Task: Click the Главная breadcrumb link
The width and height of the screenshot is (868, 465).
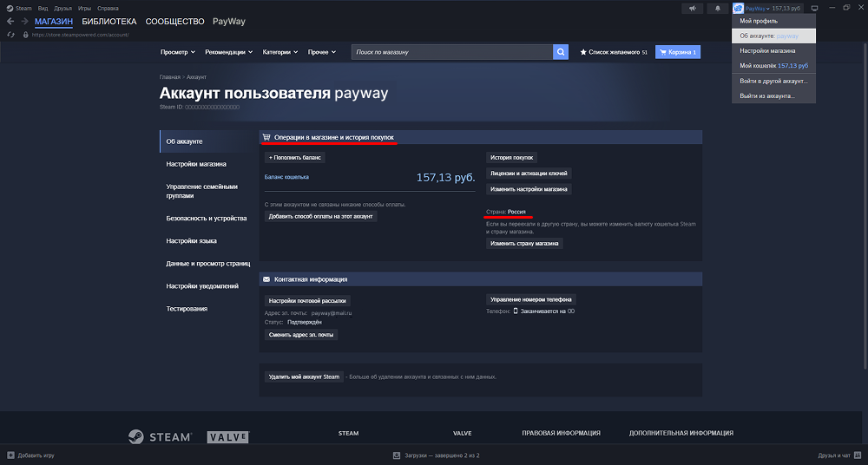Action: pyautogui.click(x=170, y=77)
